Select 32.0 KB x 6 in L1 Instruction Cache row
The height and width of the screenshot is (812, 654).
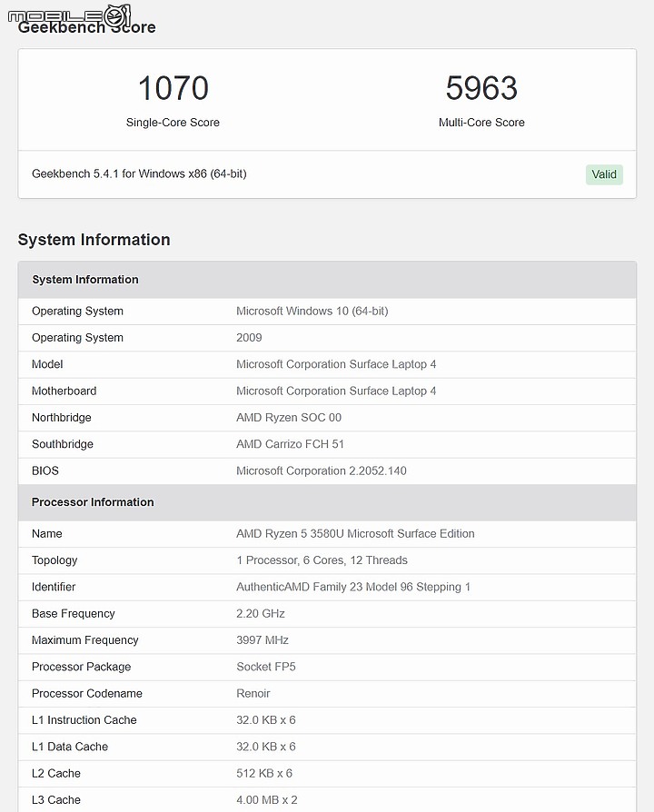pos(266,720)
